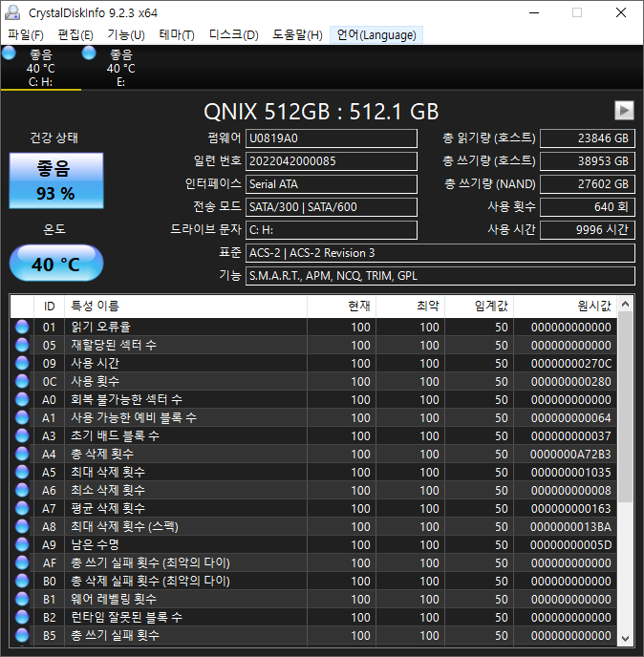Open the 편집(E) menu
Screen dimensions: 644x657
[x=75, y=34]
